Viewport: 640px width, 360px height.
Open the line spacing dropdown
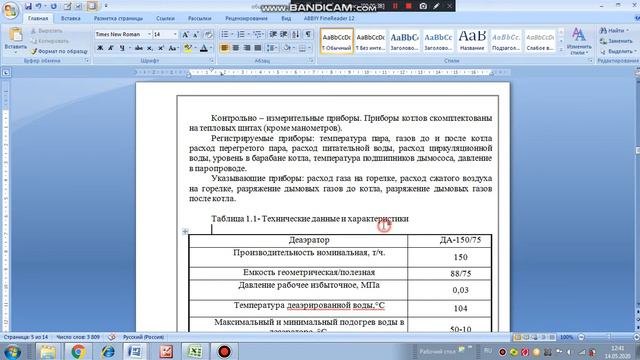[272, 48]
